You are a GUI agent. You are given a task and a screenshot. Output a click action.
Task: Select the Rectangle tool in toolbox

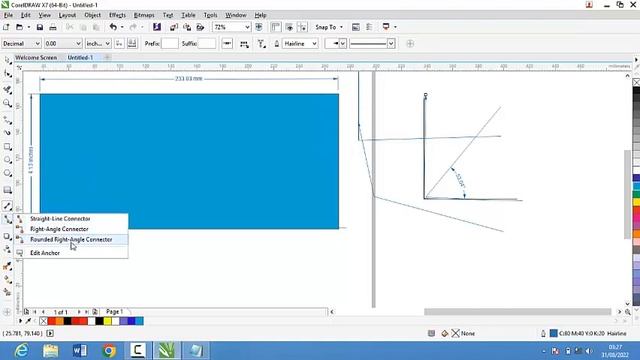[x=7, y=147]
